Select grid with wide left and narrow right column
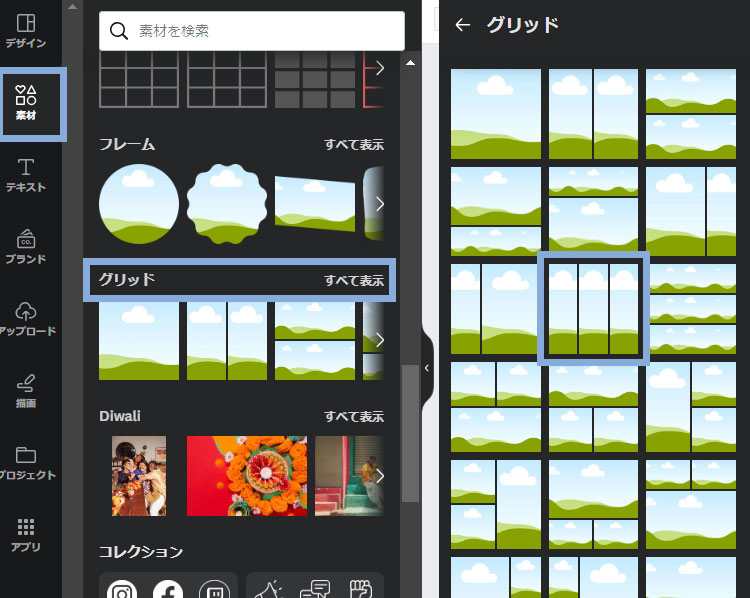Viewport: 750px width, 598px height. pyautogui.click(x=691, y=211)
